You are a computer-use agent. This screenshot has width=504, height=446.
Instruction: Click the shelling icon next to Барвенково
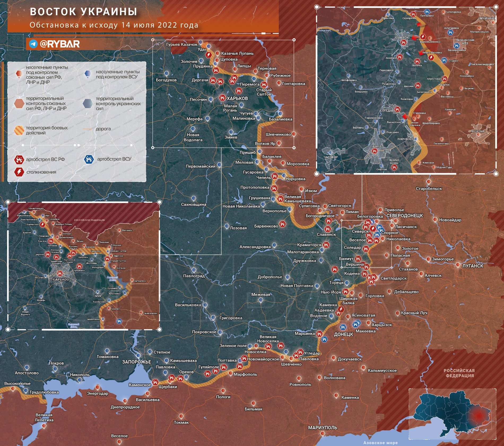pos(283,224)
